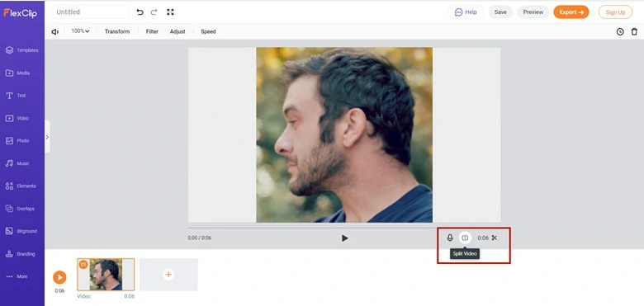Open the Elements sidebar panel

(21, 186)
